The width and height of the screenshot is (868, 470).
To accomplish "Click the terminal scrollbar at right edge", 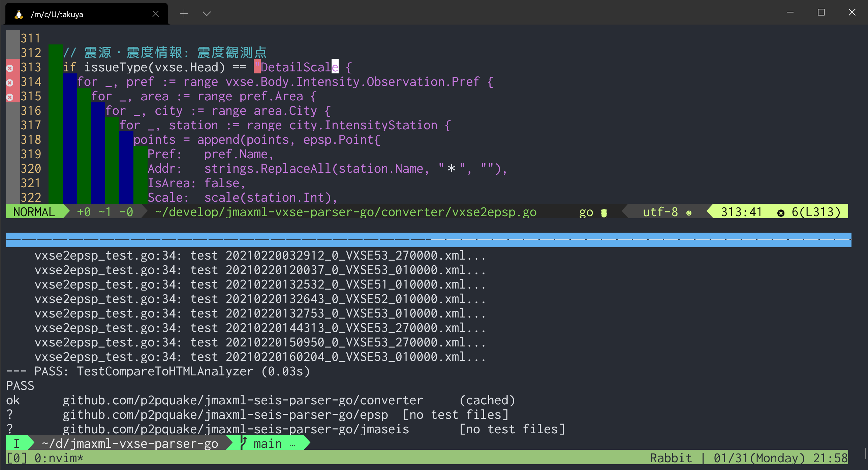I will 865,453.
